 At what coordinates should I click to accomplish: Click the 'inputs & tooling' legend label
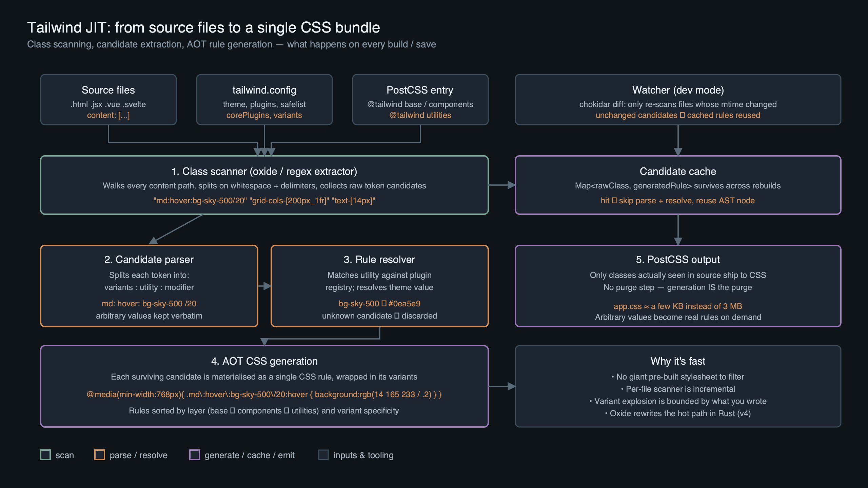tap(363, 455)
